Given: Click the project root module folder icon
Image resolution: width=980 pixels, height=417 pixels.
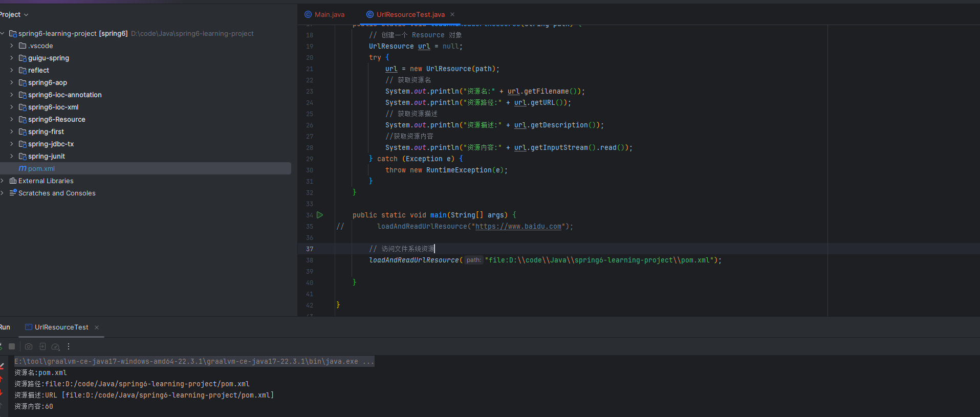Looking at the screenshot, I should coord(13,33).
